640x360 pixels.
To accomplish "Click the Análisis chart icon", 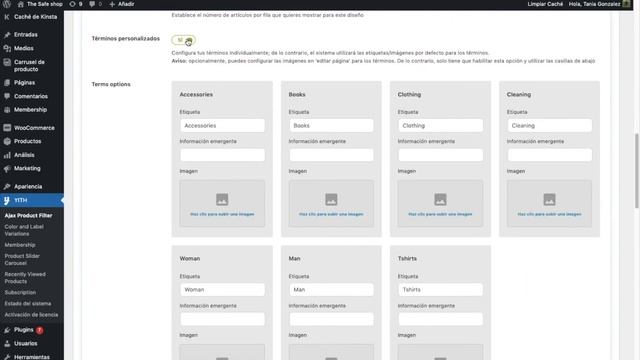I will coord(7,155).
